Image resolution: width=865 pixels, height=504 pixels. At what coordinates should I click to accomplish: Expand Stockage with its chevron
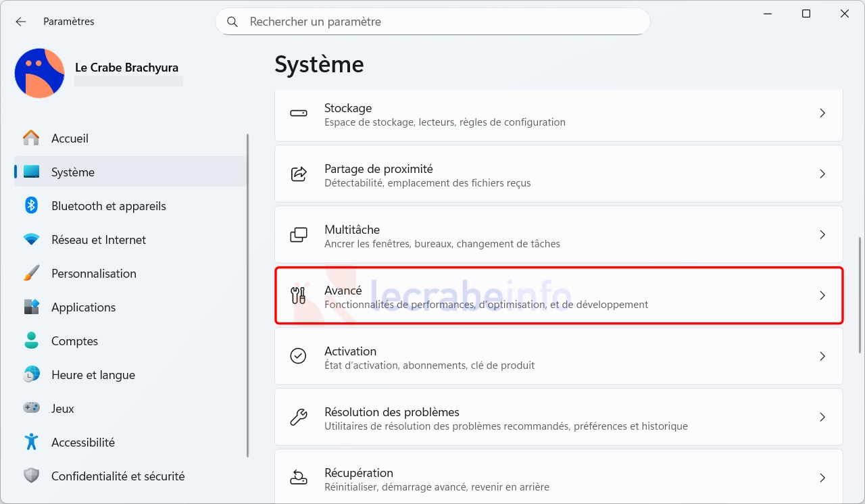(822, 114)
